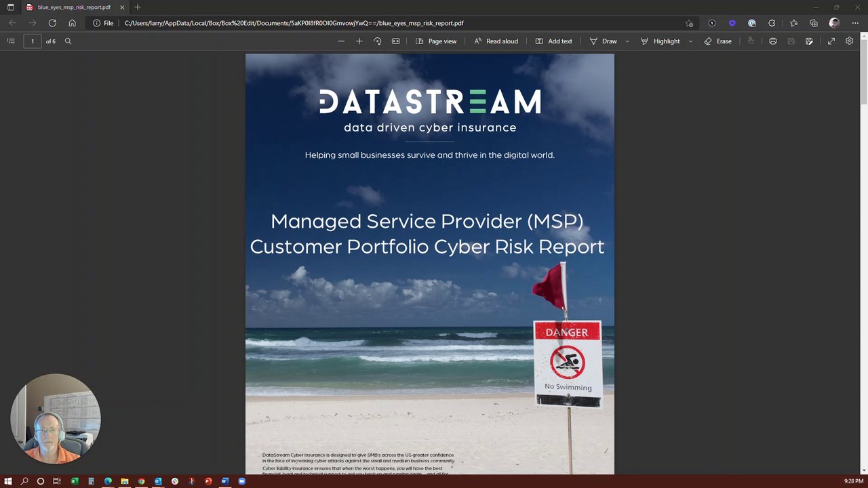Fit the PDF to page width

396,41
